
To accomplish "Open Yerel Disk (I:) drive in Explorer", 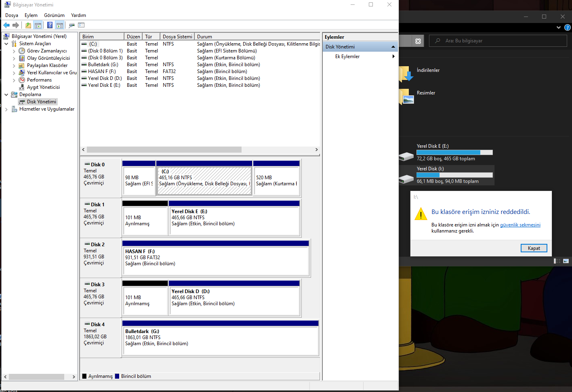I will pyautogui.click(x=446, y=175).
